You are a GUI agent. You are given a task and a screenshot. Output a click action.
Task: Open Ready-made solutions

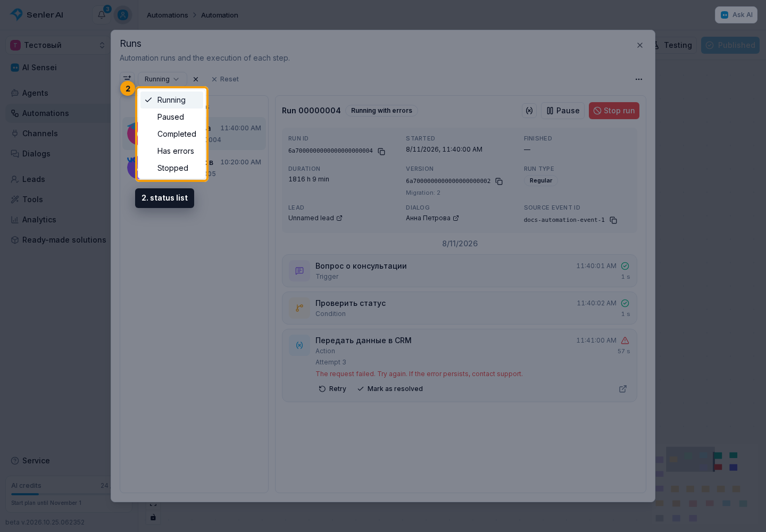point(58,240)
